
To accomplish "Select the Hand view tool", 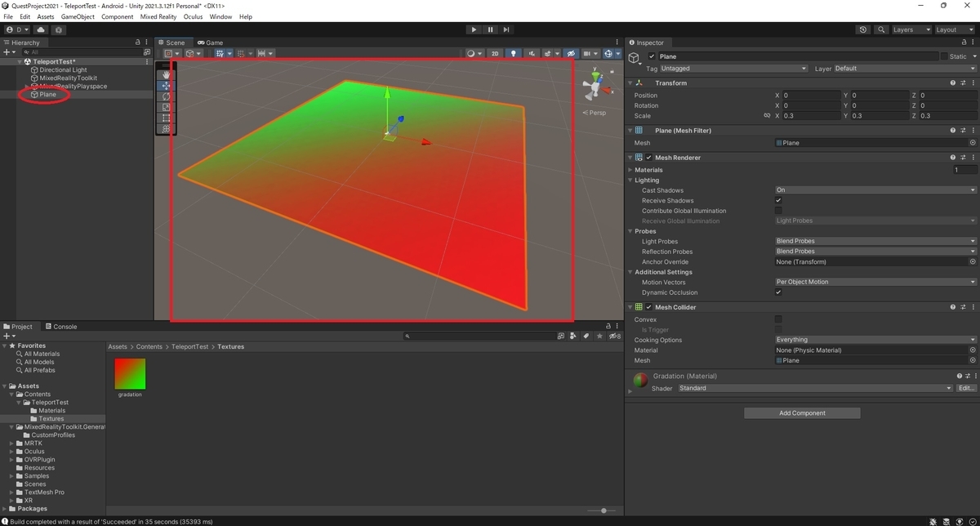I will [166, 74].
